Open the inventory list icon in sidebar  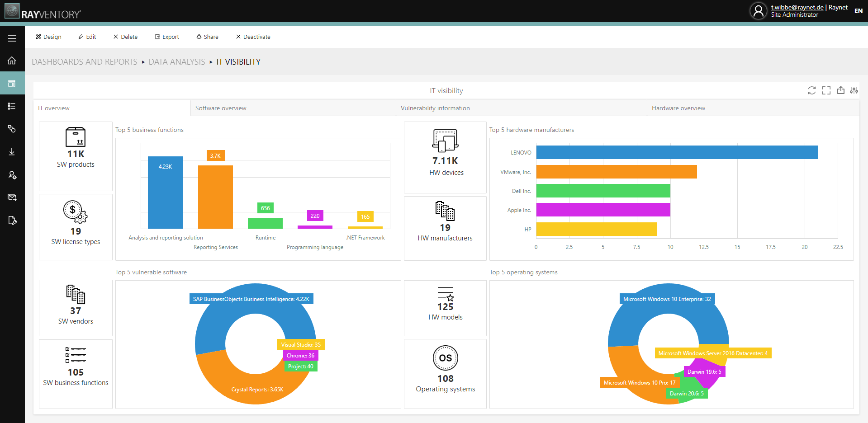click(12, 106)
